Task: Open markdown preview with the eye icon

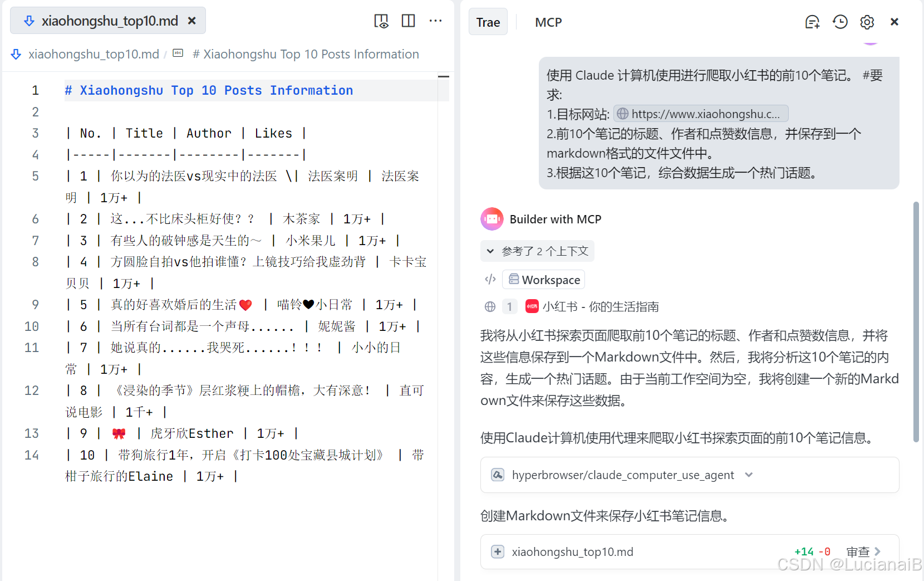Action: click(382, 21)
